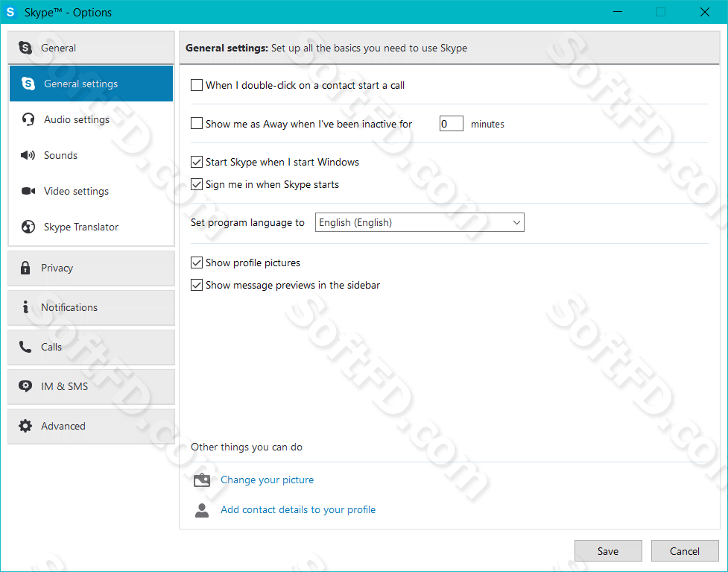Open Add contact details to your profile
Viewport: 728px width, 572px height.
298,510
